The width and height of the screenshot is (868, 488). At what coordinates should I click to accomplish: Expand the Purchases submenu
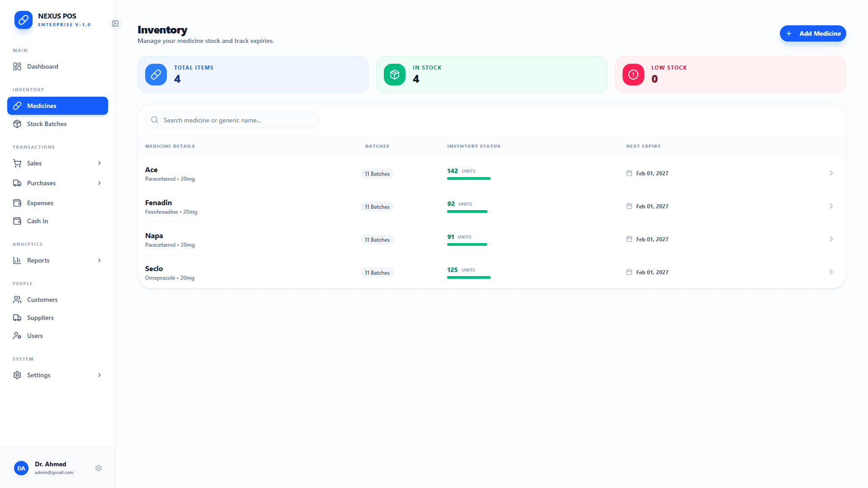(99, 183)
